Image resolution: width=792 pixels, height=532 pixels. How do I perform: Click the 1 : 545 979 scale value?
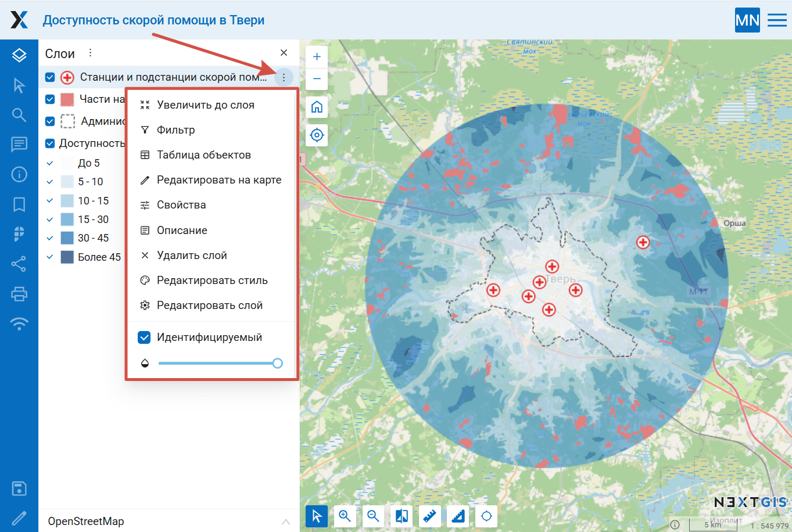tap(770, 526)
